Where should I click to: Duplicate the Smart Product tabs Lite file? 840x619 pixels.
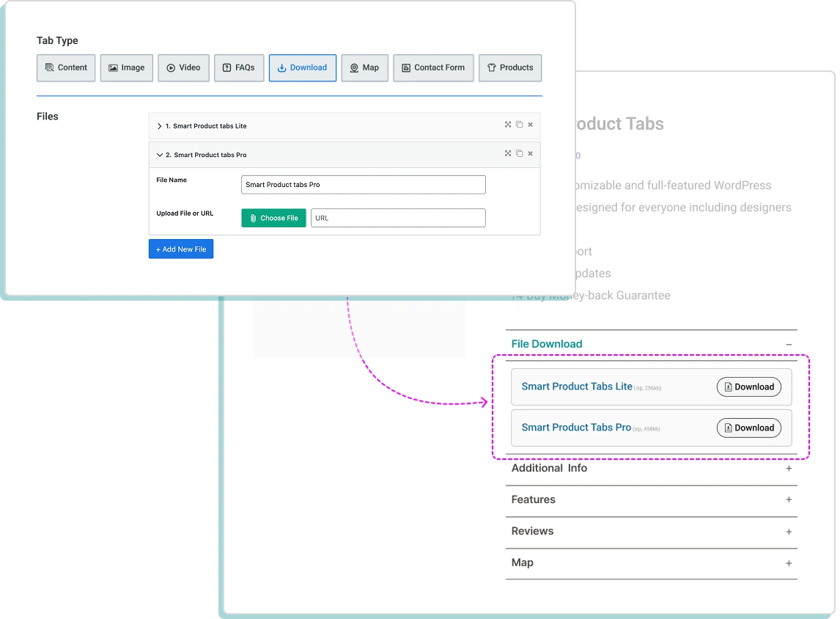(519, 125)
